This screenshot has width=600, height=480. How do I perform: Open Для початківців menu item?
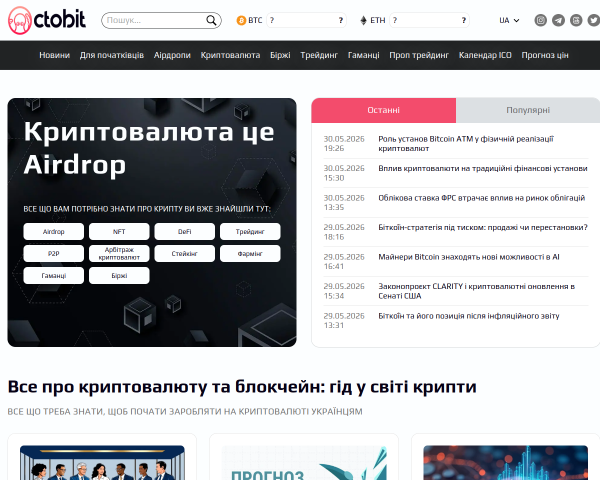click(112, 55)
